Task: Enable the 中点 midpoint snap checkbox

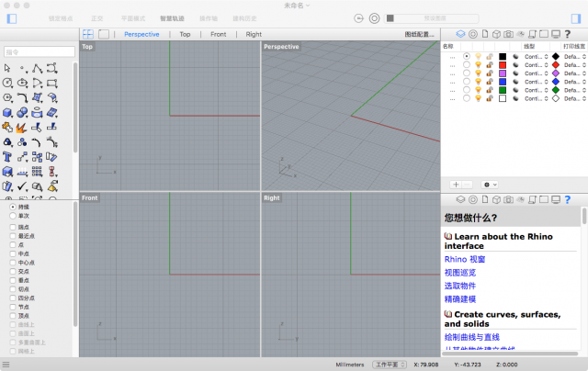Action: pyautogui.click(x=13, y=253)
